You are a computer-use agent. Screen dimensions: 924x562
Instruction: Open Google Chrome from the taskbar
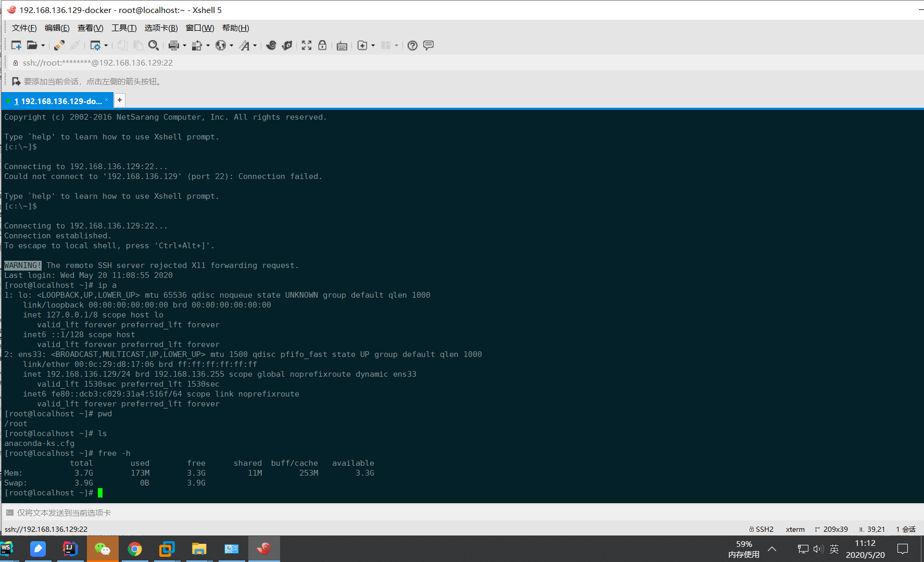tap(135, 549)
